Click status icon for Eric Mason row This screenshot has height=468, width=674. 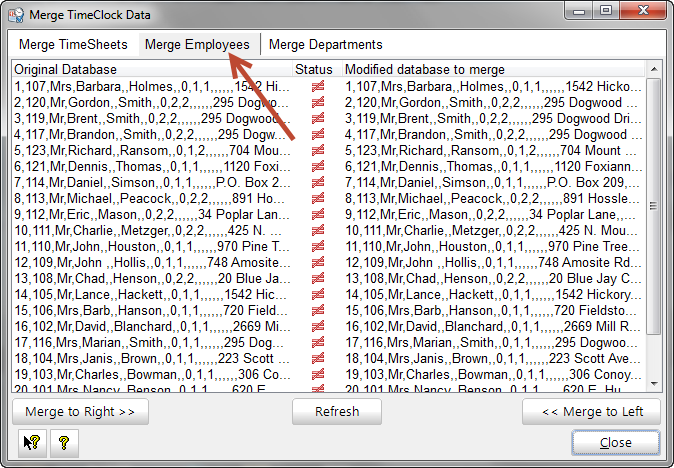click(x=318, y=214)
